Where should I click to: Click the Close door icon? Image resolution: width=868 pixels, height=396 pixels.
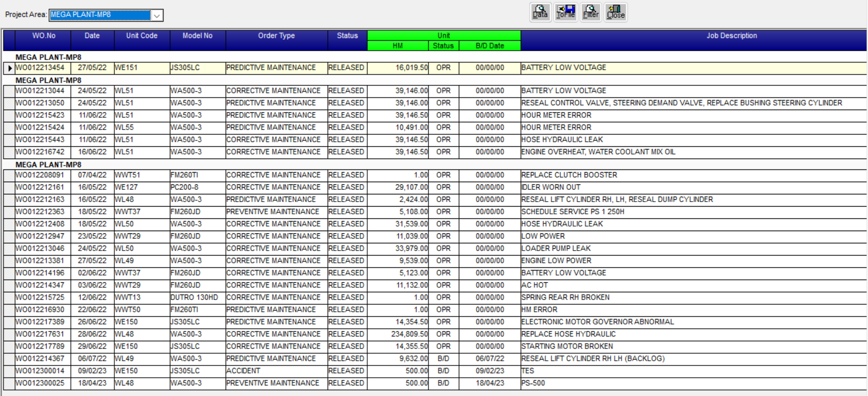click(x=616, y=12)
